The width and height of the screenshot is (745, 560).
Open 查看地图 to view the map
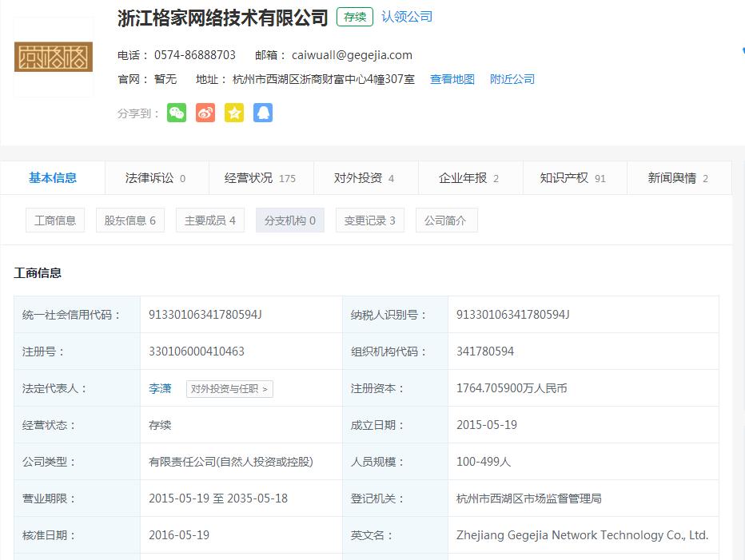point(452,79)
